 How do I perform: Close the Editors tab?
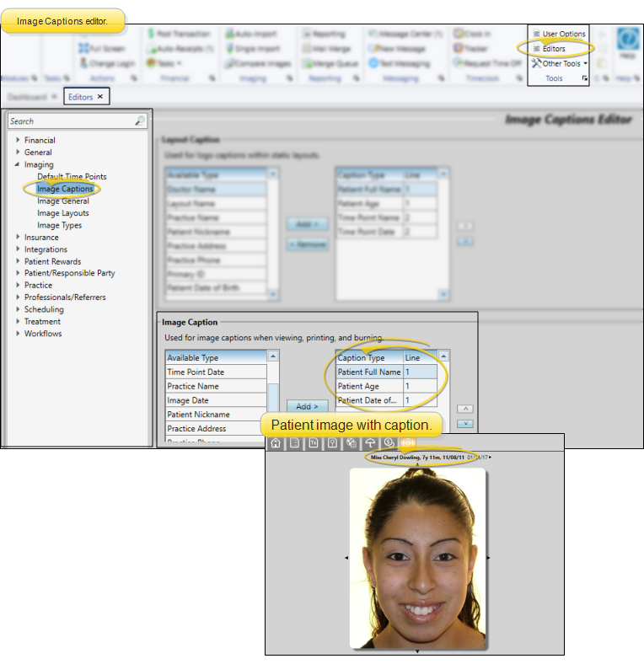pyautogui.click(x=99, y=97)
